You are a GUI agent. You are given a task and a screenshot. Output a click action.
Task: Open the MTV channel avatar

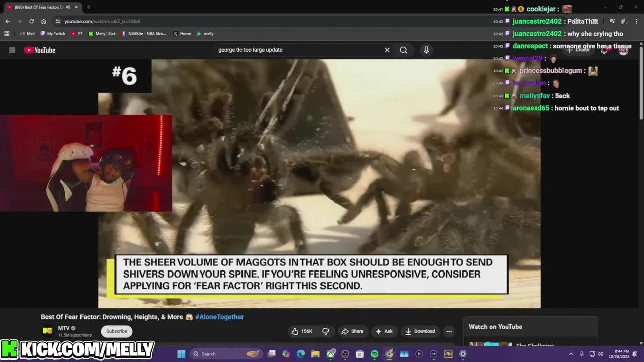(x=47, y=331)
